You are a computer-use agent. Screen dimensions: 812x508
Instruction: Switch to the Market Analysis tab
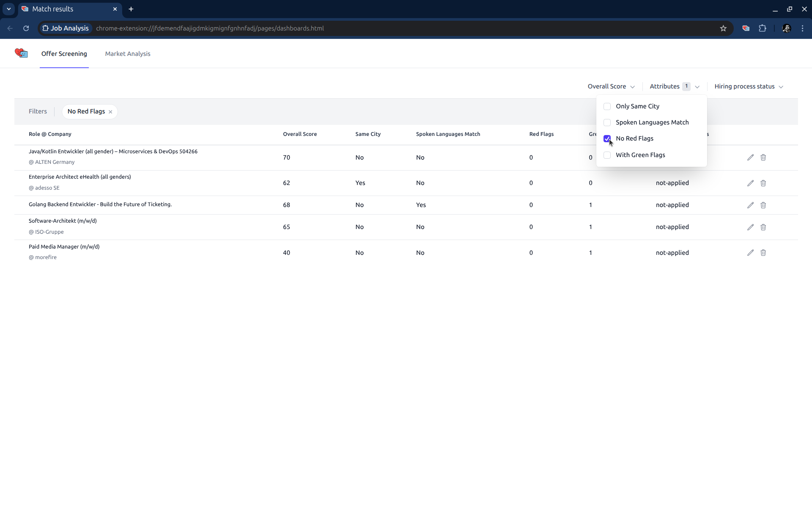pos(128,54)
